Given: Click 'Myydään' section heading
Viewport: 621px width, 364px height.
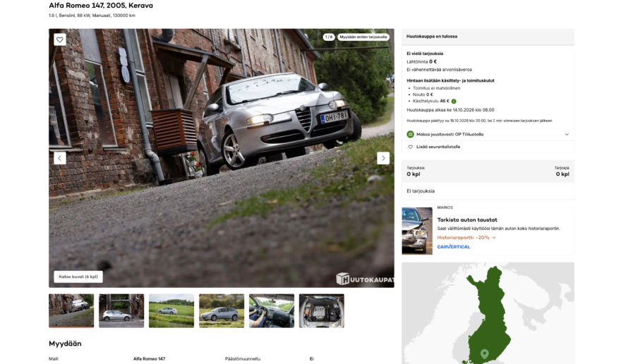Looking at the screenshot, I should pos(65,344).
